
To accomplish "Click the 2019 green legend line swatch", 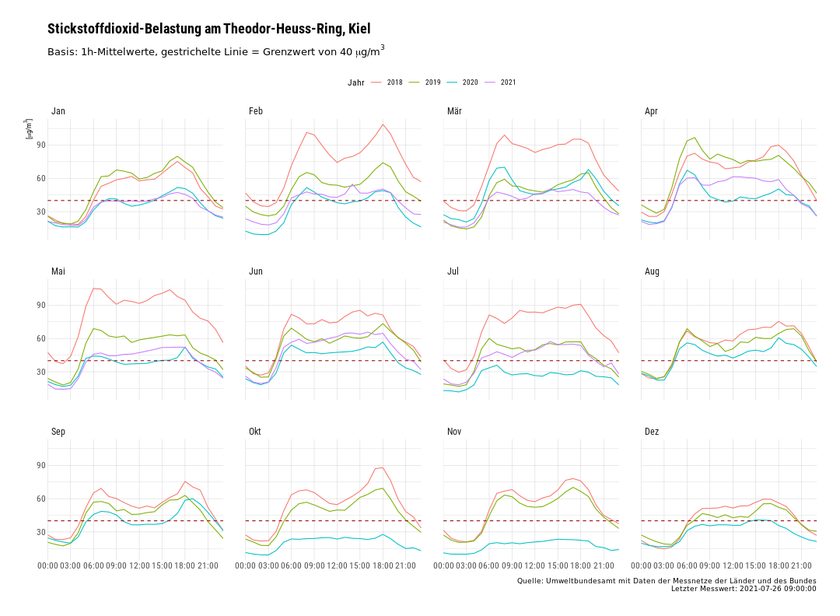I will pyautogui.click(x=415, y=82).
